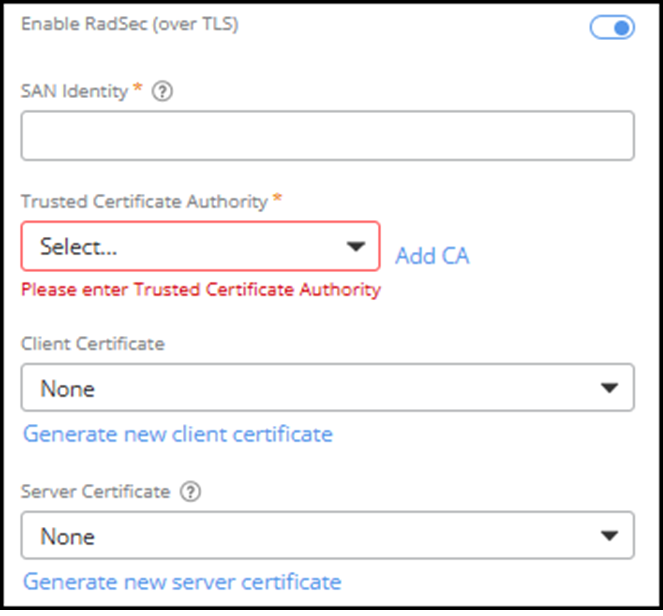
Task: Click the Client Certificate field label
Action: click(92, 343)
